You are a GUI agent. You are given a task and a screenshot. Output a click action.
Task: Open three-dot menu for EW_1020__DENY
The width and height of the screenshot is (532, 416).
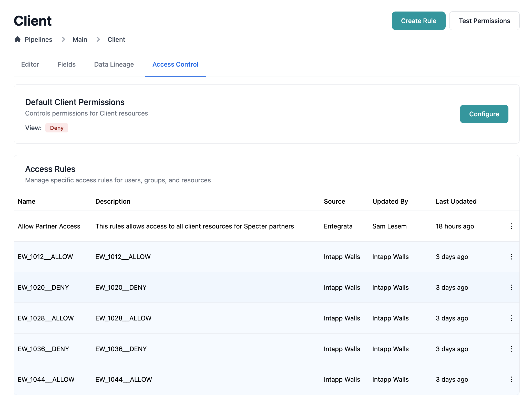pos(511,287)
